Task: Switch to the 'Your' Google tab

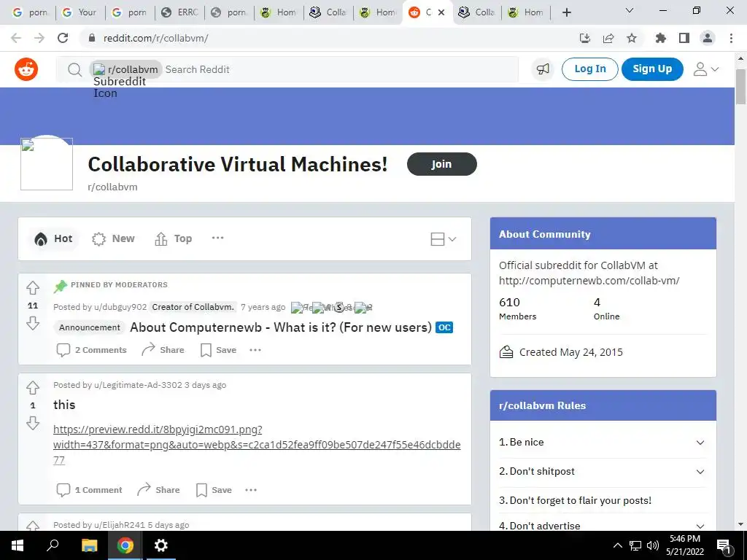Action: click(80, 12)
